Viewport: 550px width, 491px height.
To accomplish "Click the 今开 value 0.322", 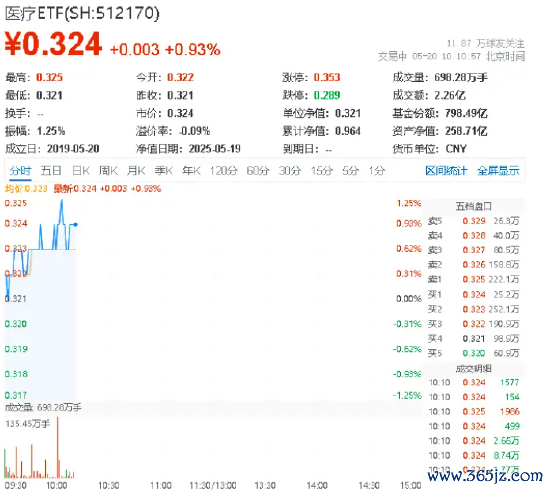I will (x=180, y=77).
